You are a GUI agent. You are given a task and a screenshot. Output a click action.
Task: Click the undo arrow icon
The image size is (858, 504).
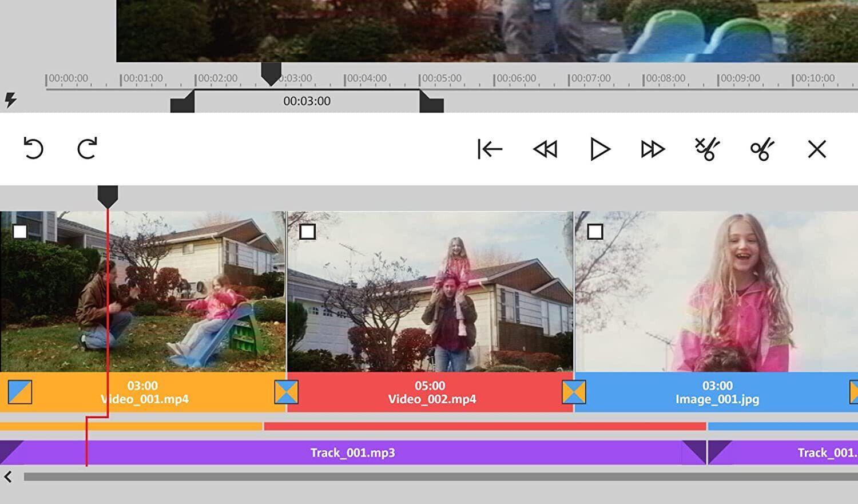[33, 149]
